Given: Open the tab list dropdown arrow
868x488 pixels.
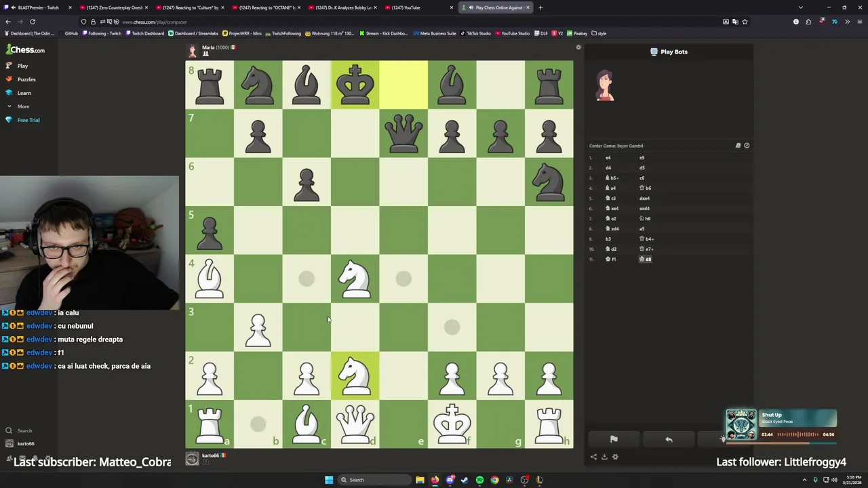Looking at the screenshot, I should click(x=801, y=7).
